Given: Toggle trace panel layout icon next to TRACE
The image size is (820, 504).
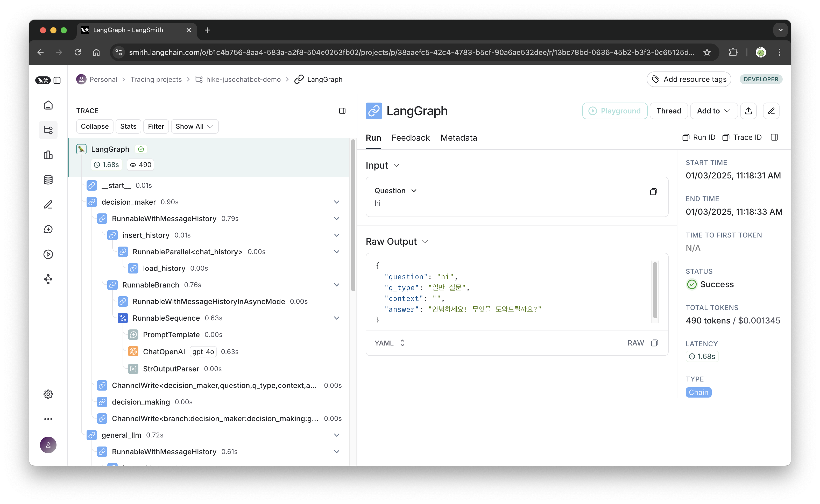Looking at the screenshot, I should pyautogui.click(x=342, y=111).
